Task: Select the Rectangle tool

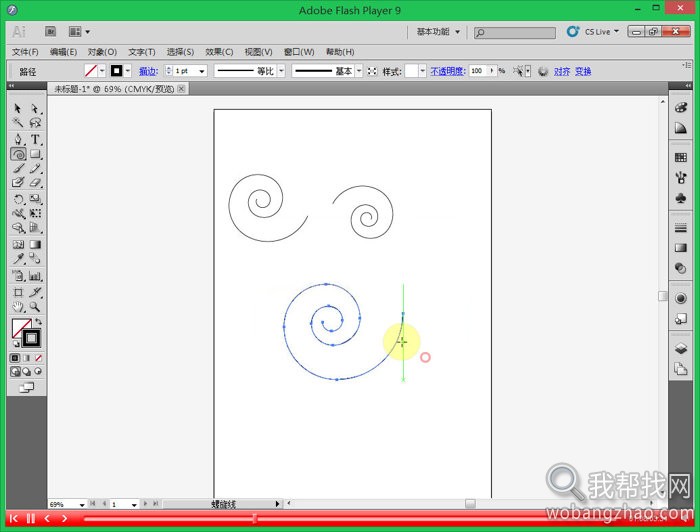Action: 35,154
